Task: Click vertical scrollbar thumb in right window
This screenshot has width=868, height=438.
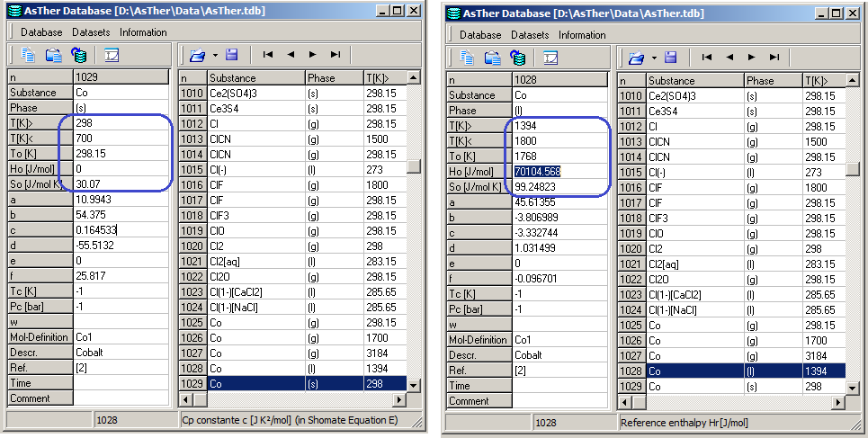Action: [853, 169]
